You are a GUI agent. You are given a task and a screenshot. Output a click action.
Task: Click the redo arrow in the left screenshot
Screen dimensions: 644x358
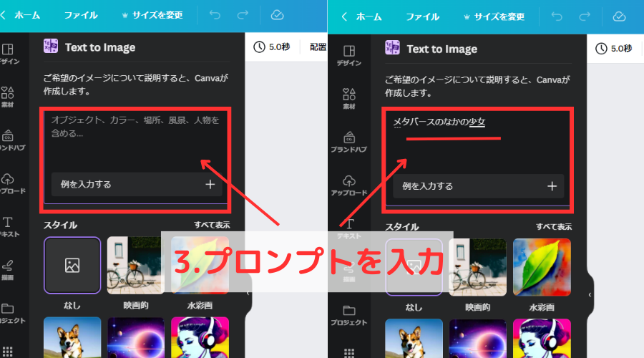[x=243, y=15]
